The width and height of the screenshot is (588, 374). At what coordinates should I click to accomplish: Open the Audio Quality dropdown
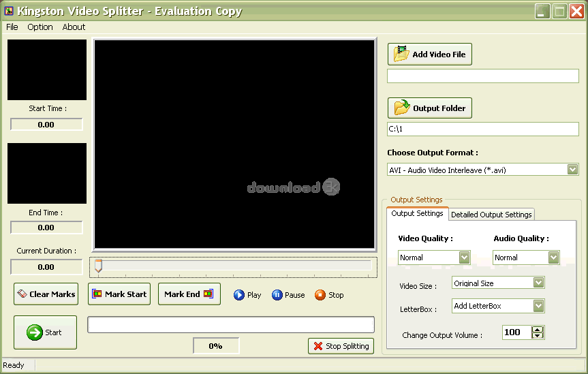[x=553, y=258]
